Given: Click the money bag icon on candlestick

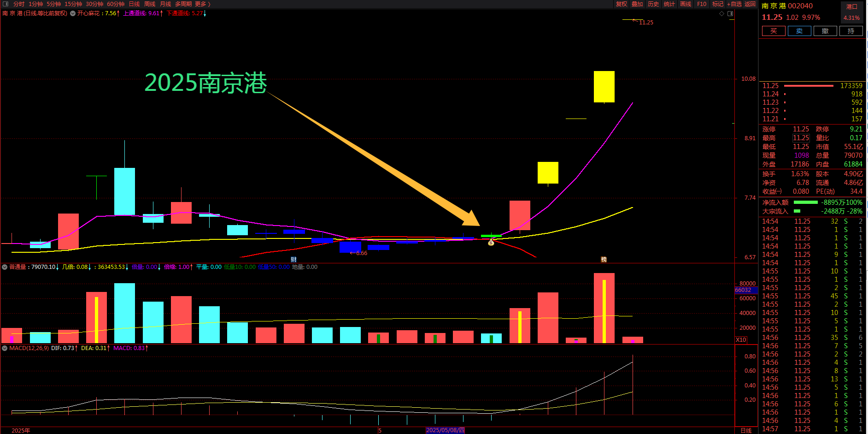Looking at the screenshot, I should (491, 243).
